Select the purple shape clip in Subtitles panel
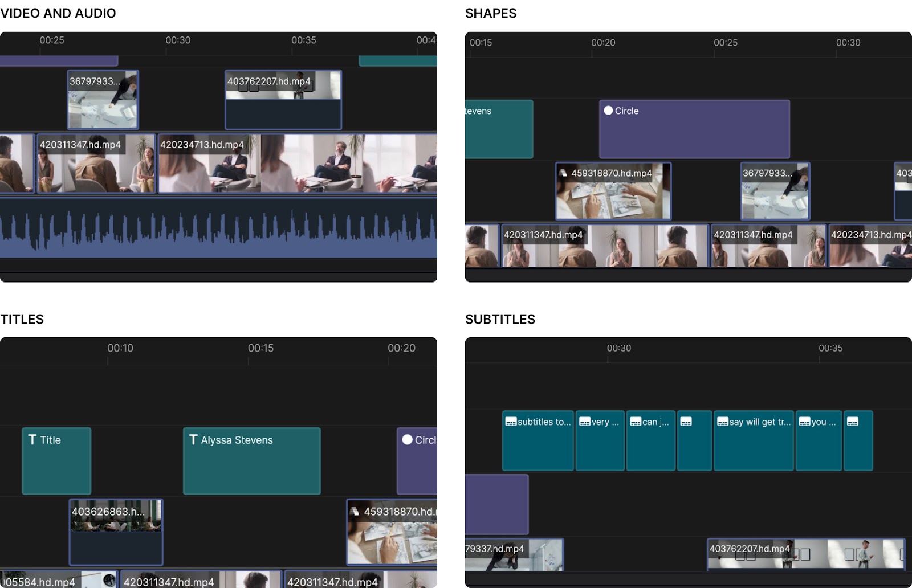Screen dimensions: 912x588 [x=496, y=504]
